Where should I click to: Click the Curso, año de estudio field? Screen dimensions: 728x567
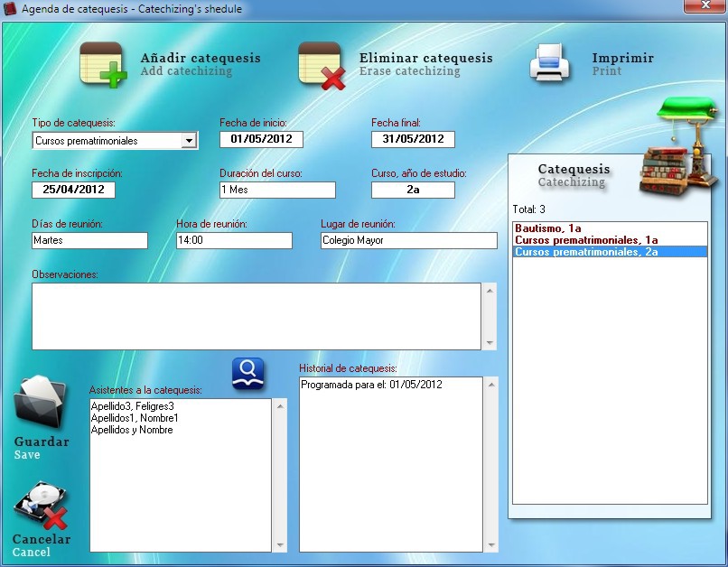coord(413,190)
